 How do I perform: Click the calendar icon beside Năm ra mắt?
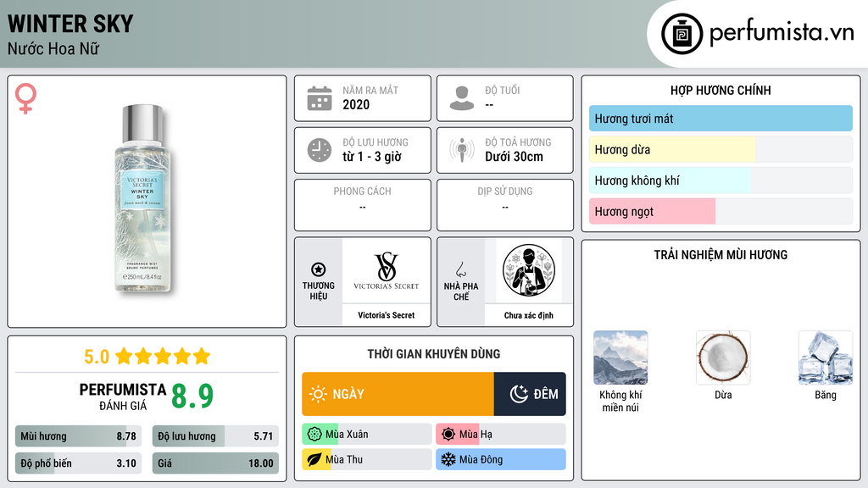320,98
